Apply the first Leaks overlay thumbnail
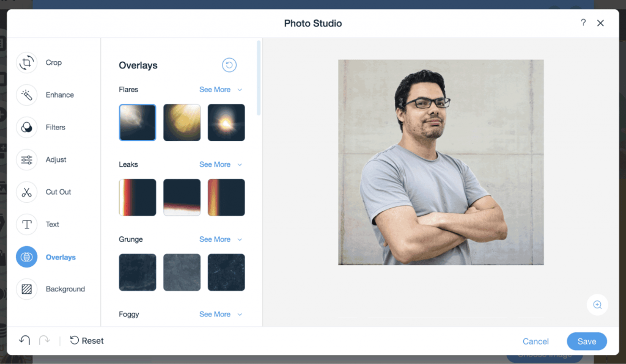This screenshot has width=626, height=364. point(138,197)
